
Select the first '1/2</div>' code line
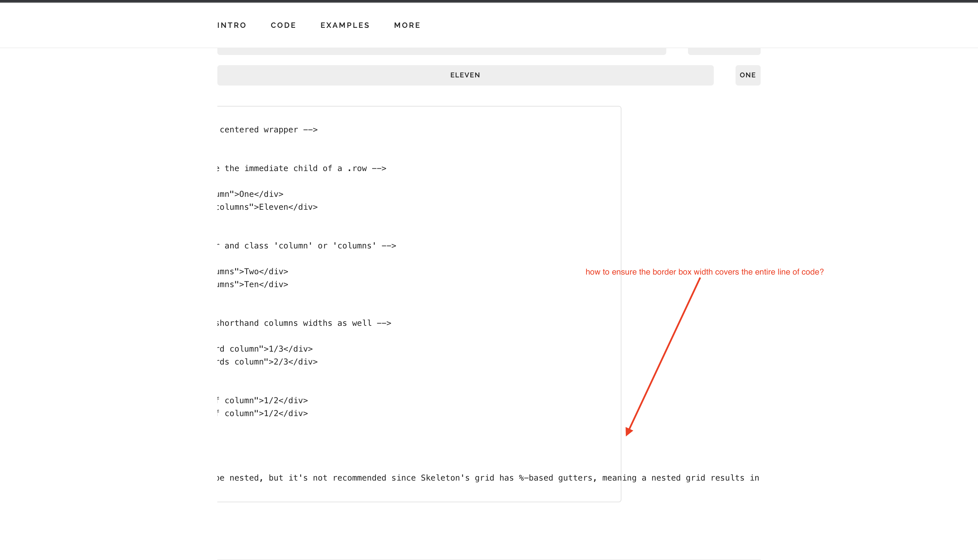pos(263,400)
